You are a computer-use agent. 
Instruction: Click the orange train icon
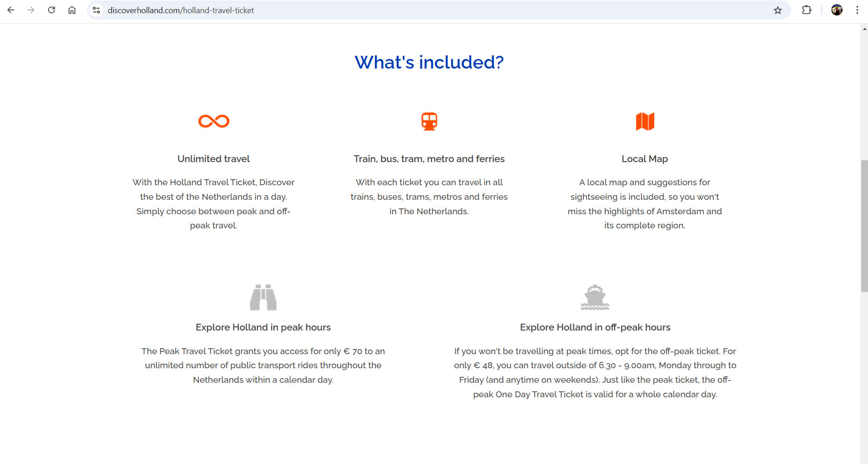click(429, 121)
